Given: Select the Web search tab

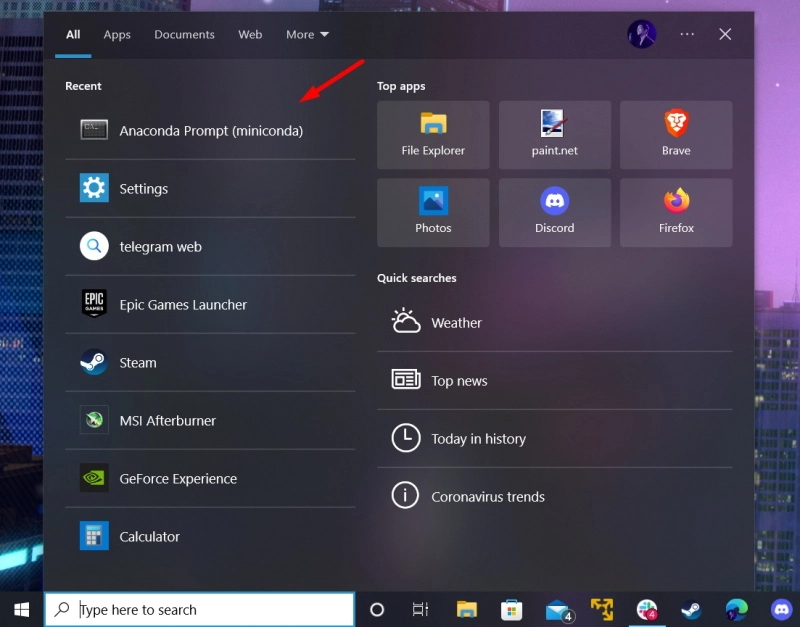Looking at the screenshot, I should tap(250, 35).
